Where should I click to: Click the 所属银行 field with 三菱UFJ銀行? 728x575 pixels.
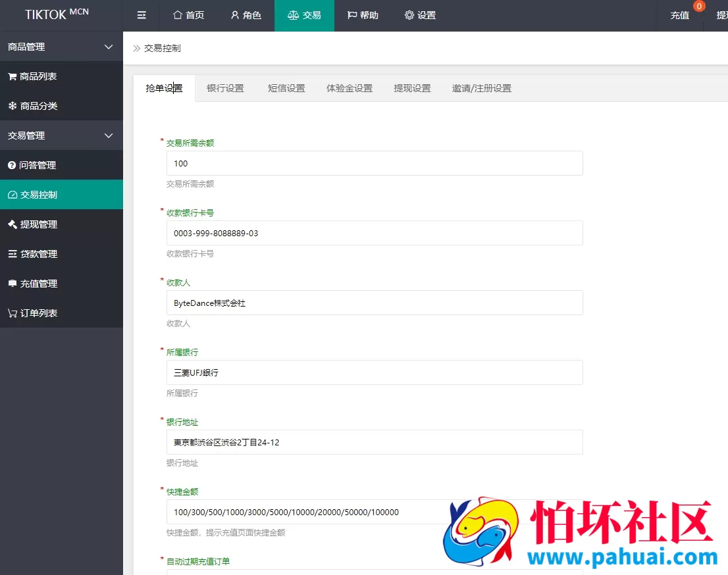point(375,372)
